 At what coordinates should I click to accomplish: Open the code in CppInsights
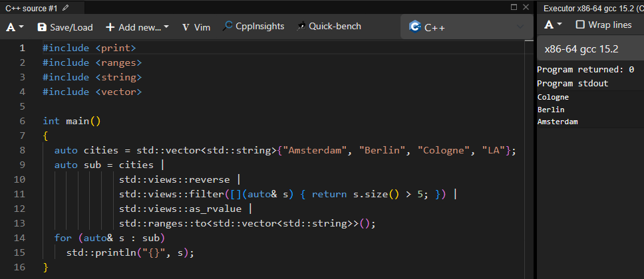253,27
